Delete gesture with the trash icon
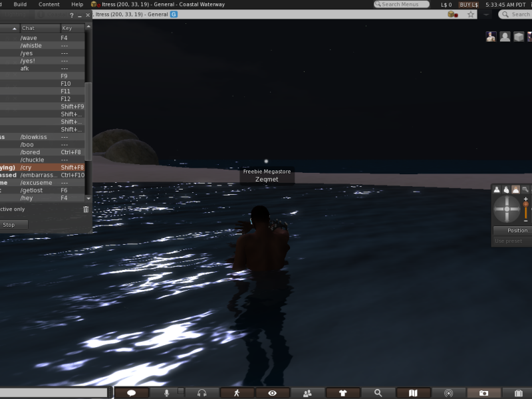The image size is (532, 399). pyautogui.click(x=86, y=209)
